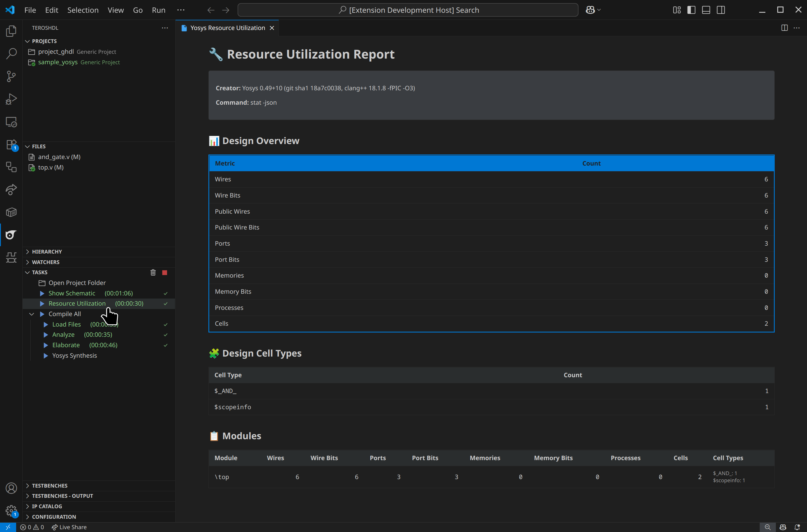Open Copilot chat icon in title bar
807x532 pixels.
pyautogui.click(x=590, y=10)
